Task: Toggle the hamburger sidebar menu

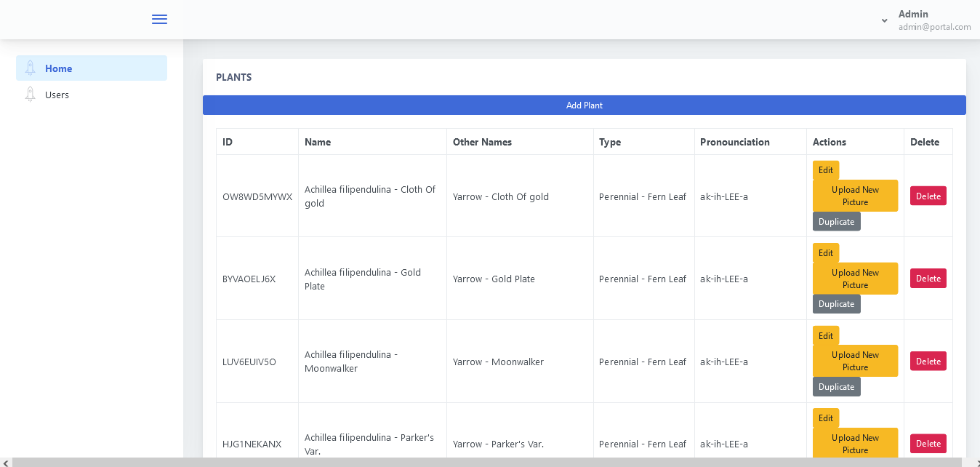Action: pos(159,20)
